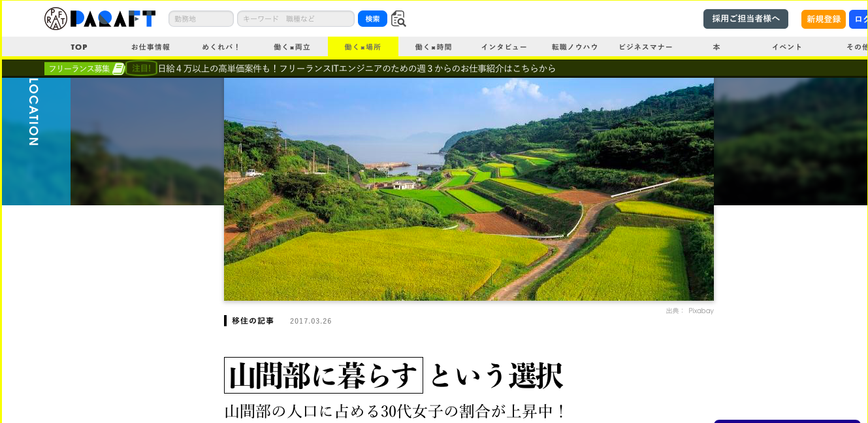Select the TOP menu item
This screenshot has height=423, width=868.
79,47
